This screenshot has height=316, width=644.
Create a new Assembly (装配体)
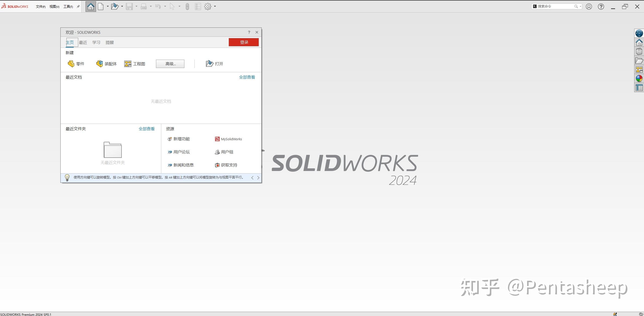pyautogui.click(x=106, y=64)
